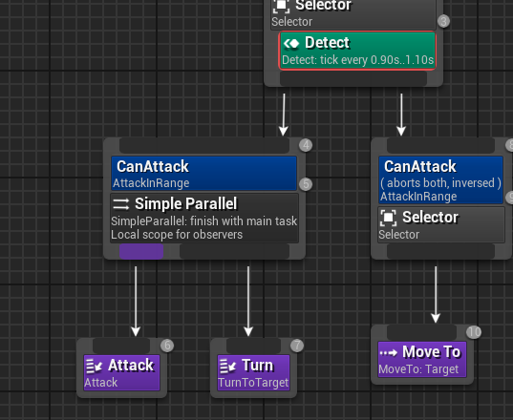The image size is (513, 420).
Task: Select the TurnToTarget task node
Action: coord(253,372)
